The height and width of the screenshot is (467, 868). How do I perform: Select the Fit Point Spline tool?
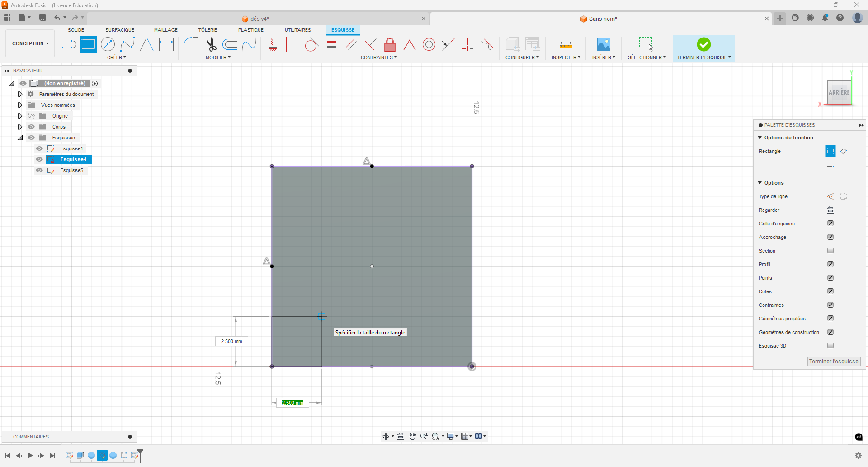(127, 44)
